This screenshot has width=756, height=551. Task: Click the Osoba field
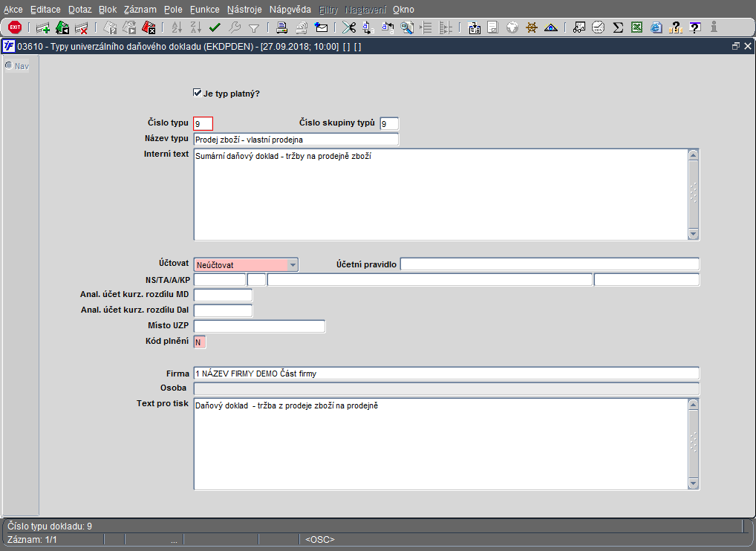click(x=446, y=388)
